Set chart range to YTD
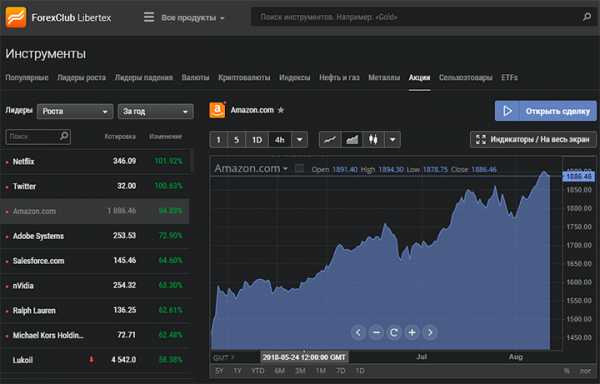Image resolution: width=600 pixels, height=384 pixels. pos(258,371)
